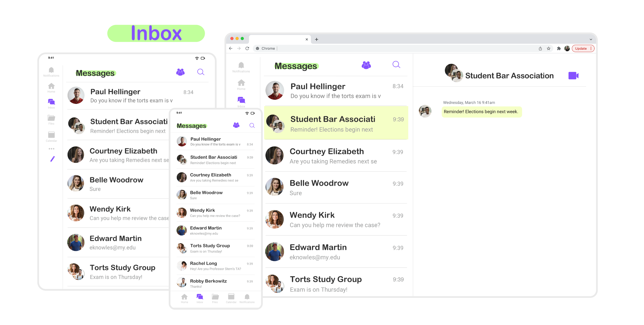Start video call with Student Bar Association
Image resolution: width=644 pixels, height=325 pixels.
[573, 76]
